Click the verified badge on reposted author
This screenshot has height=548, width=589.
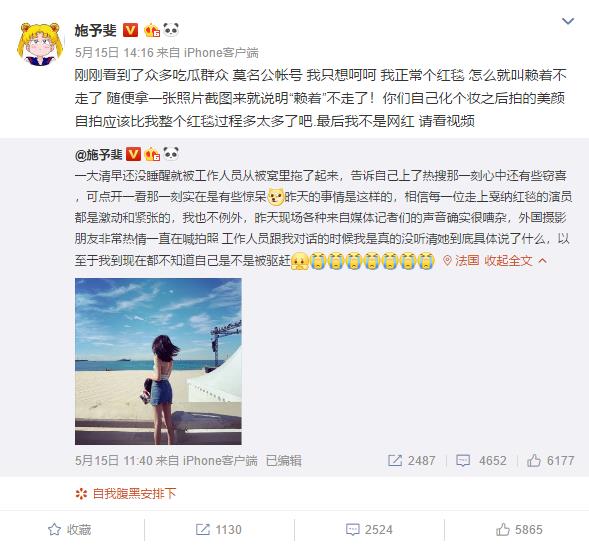click(x=133, y=154)
